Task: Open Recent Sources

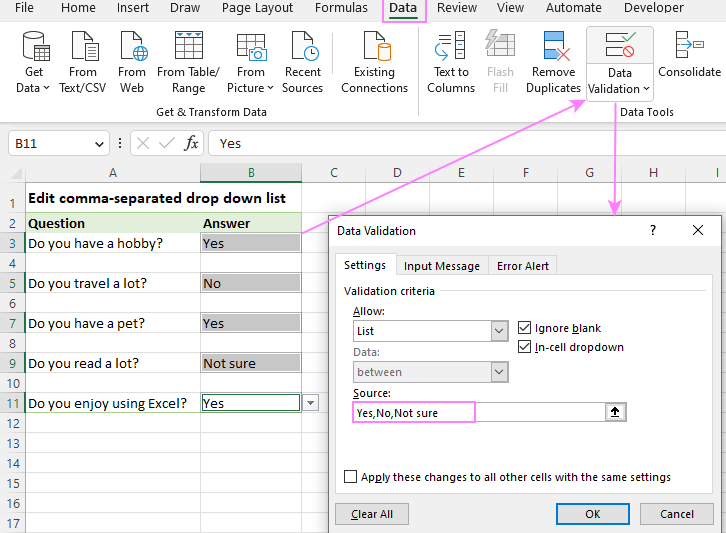Action: tap(302, 48)
